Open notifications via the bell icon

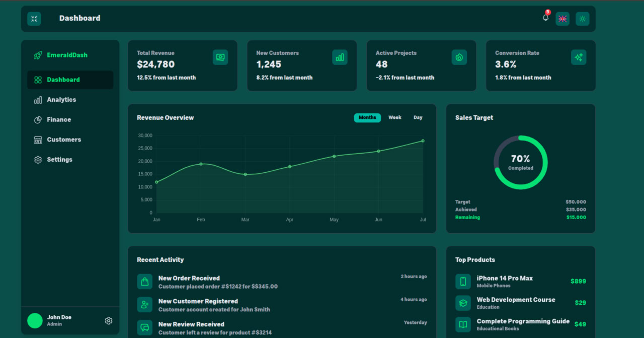pos(545,19)
